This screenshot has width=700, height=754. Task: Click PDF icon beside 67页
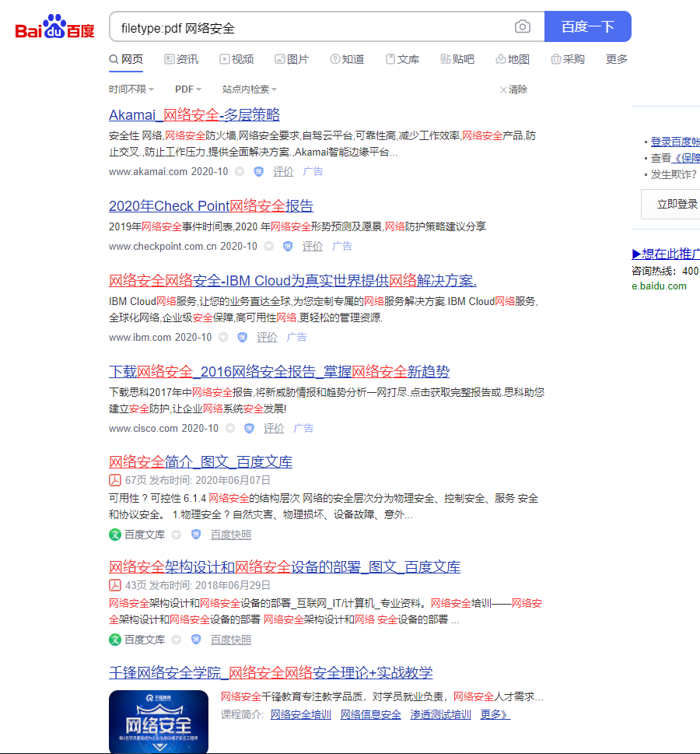115,480
